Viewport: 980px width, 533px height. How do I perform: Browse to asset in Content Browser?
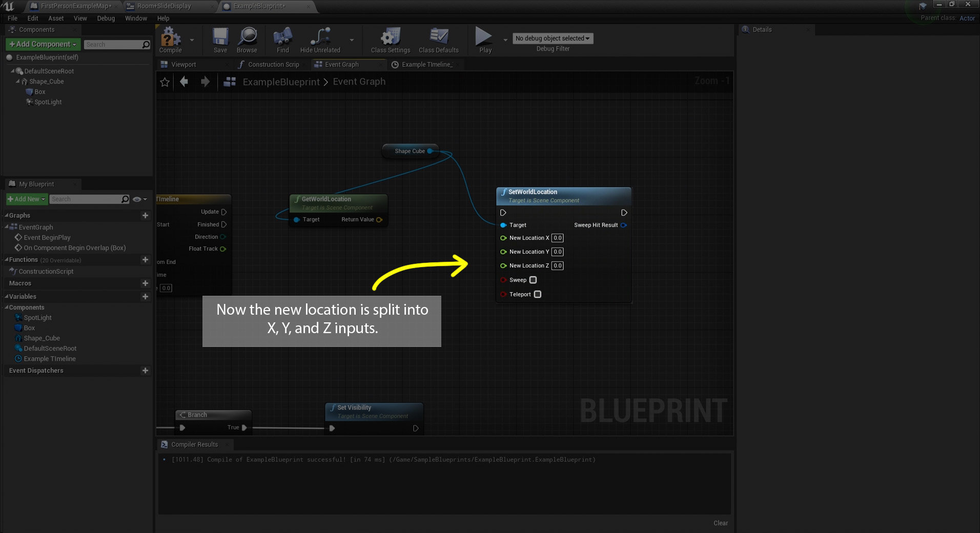coord(247,40)
